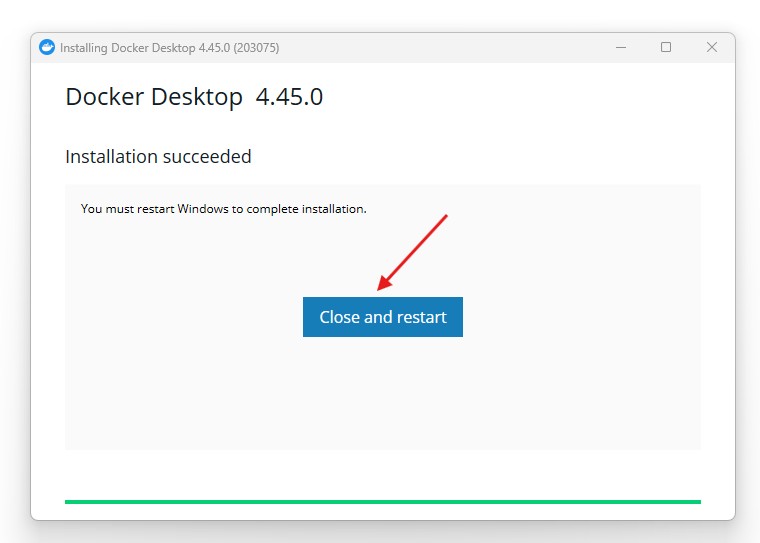760x543 pixels.
Task: Click the restart Windows instruction message
Action: click(223, 209)
